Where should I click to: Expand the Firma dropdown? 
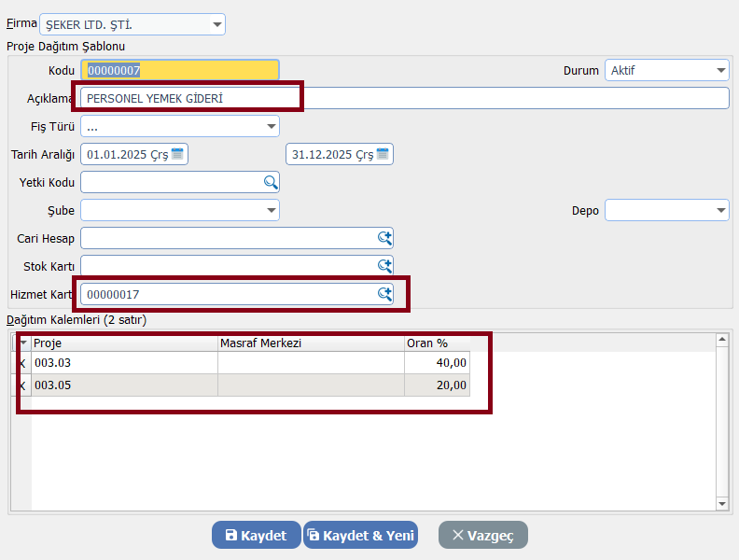[x=216, y=23]
